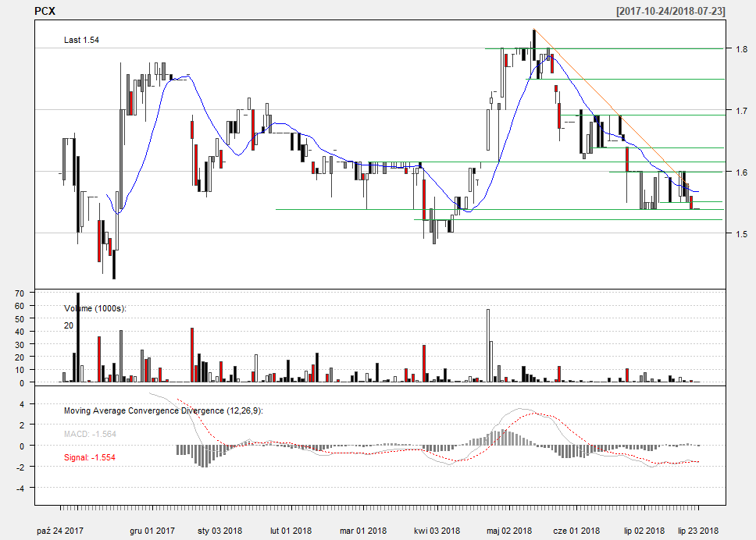Click the 'maj 02 2018' date label

coord(509,531)
